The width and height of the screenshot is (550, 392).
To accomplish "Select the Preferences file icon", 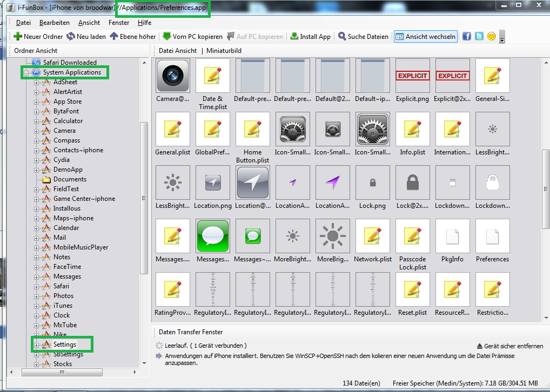I will pos(493,236).
